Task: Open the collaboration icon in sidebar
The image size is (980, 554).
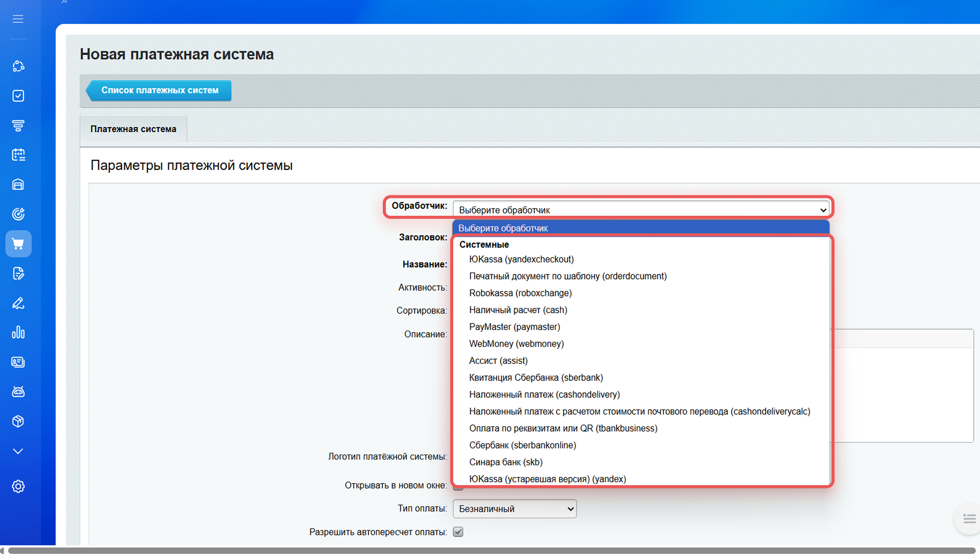Action: point(18,66)
